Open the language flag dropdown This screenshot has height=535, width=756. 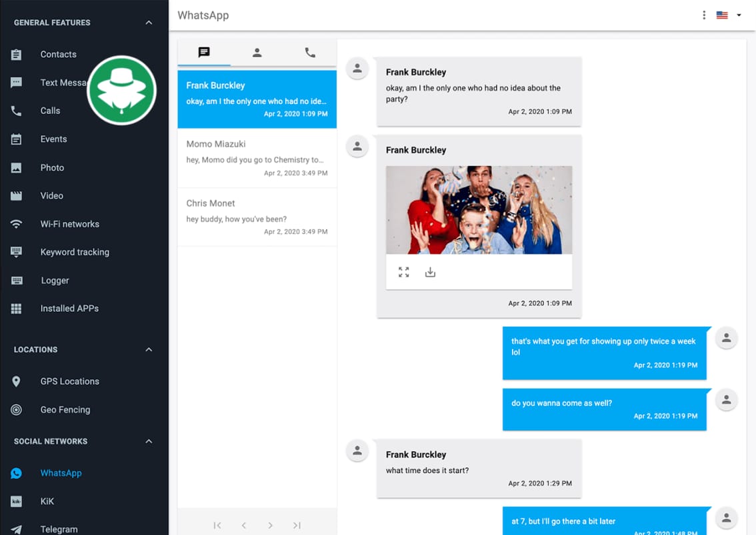click(x=729, y=15)
